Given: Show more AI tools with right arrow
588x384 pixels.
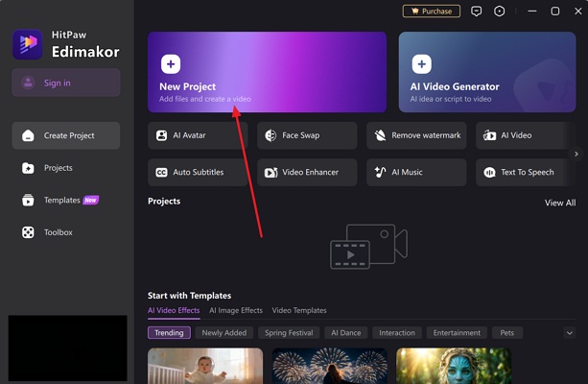Looking at the screenshot, I should (x=576, y=154).
